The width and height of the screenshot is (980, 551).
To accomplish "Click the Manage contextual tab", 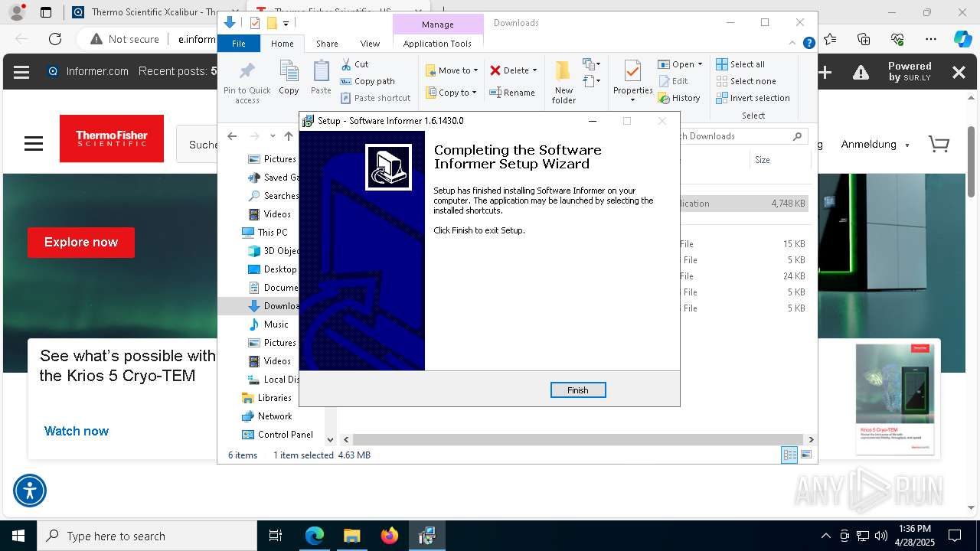I will click(438, 24).
